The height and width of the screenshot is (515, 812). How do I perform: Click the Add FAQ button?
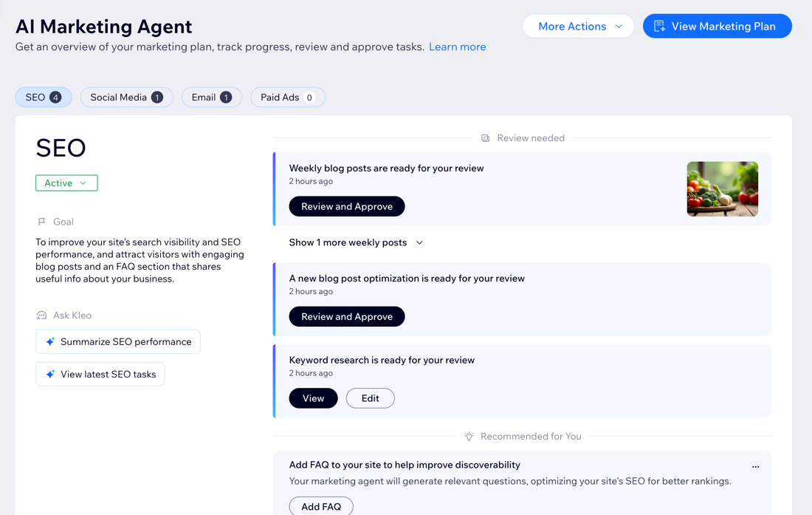[321, 506]
